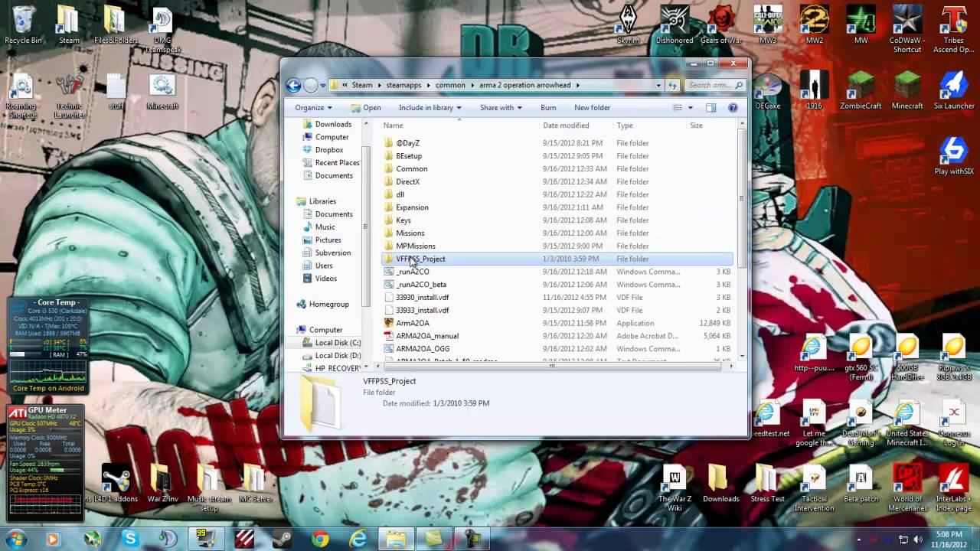Screen dimensions: 980x551
Task: Go back with the Explorer back arrow
Action: point(293,85)
